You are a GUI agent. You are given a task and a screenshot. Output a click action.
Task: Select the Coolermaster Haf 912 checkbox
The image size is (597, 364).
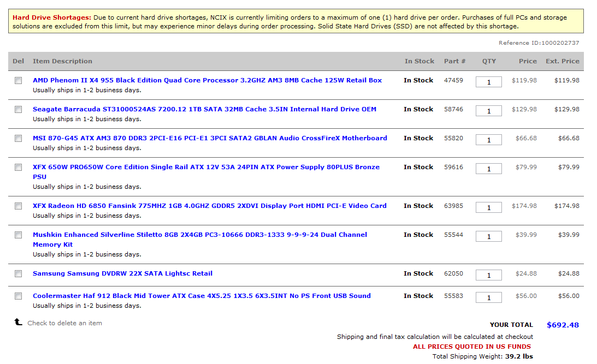[x=19, y=296]
